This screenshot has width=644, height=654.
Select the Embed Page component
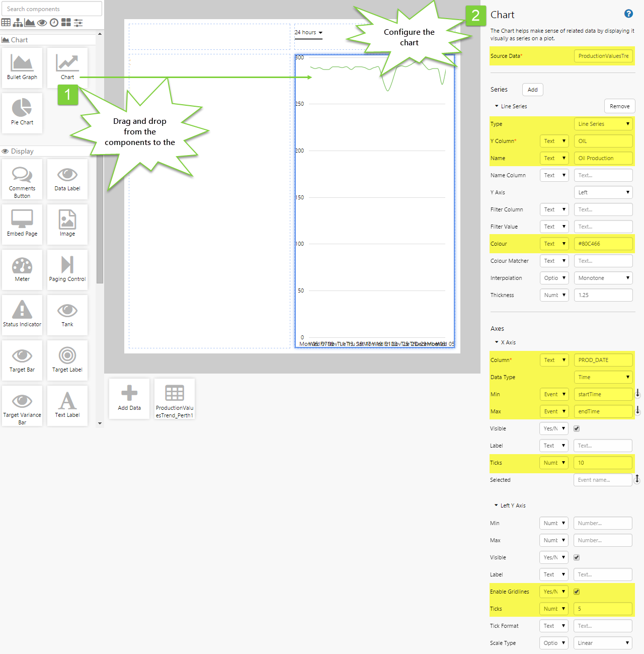[x=22, y=225]
